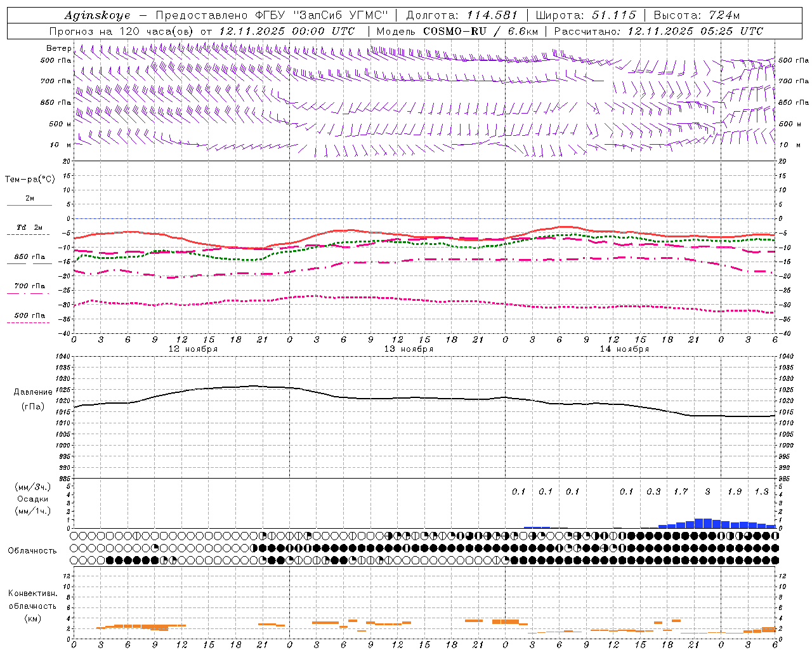
Task: Click the forecast span text "Прогноз на 120 часа(ов)"
Action: click(x=122, y=31)
